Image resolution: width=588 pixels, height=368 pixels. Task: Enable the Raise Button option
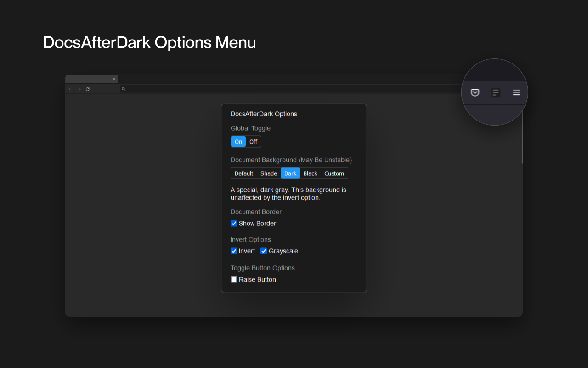tap(234, 279)
